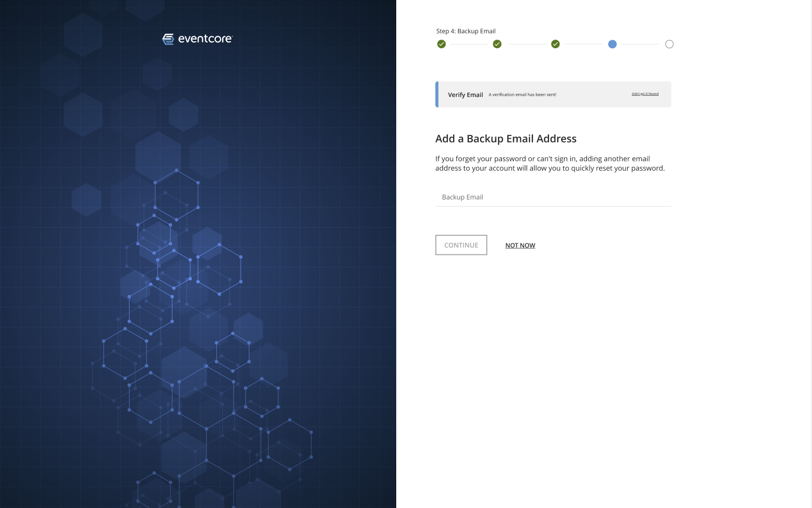812x508 pixels.
Task: Click the current blue step four indicator
Action: 612,44
